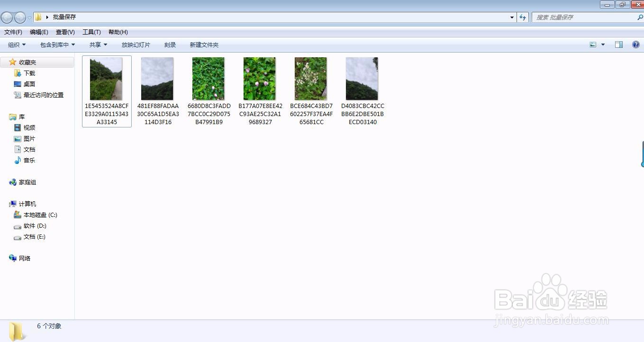Viewport: 644px width, 342px height.
Task: Click the 网络 network icon
Action: pos(13,258)
